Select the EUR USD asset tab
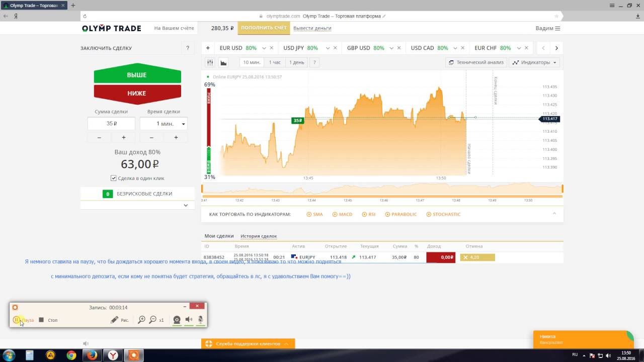The height and width of the screenshot is (362, 644). point(237,48)
